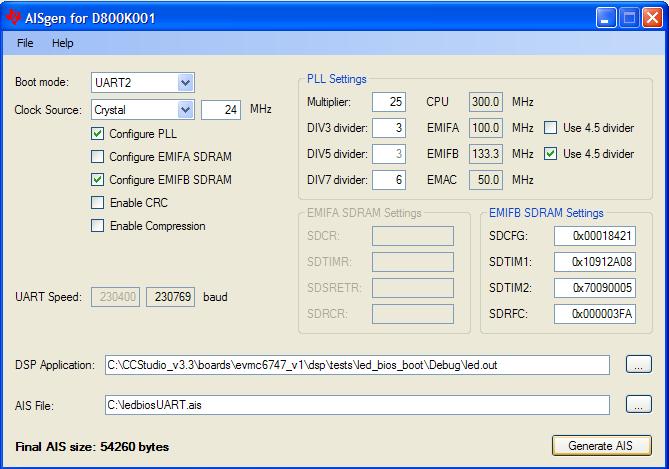Click the SDTIM2 value field
The height and width of the screenshot is (469, 669).
click(595, 288)
